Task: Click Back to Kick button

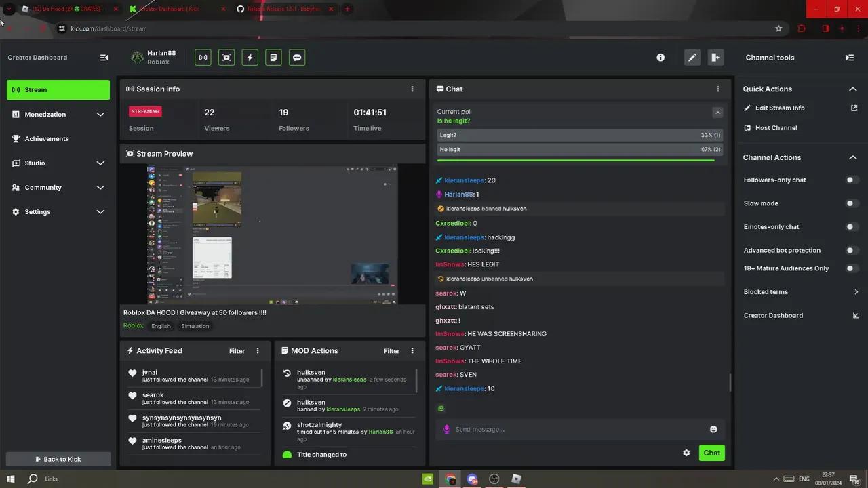Action: (x=58, y=459)
